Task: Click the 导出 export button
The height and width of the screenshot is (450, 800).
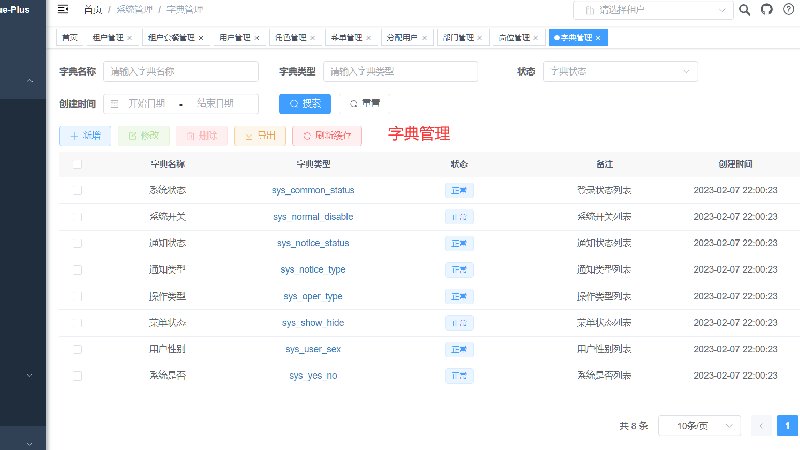Action: [x=260, y=136]
